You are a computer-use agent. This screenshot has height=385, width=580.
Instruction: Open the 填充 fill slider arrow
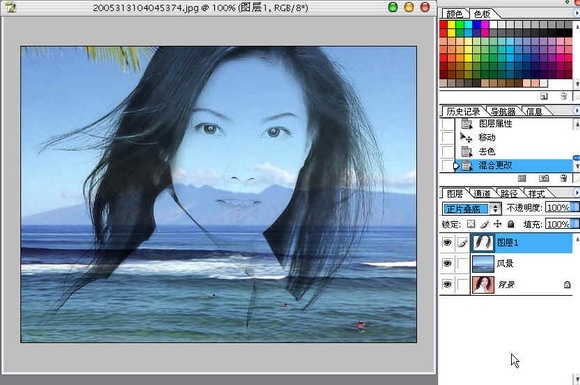574,224
